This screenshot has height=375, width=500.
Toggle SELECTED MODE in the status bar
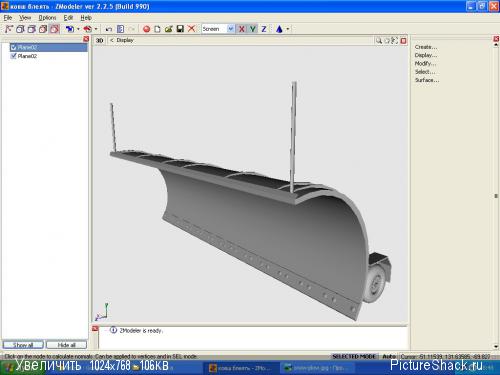354,356
